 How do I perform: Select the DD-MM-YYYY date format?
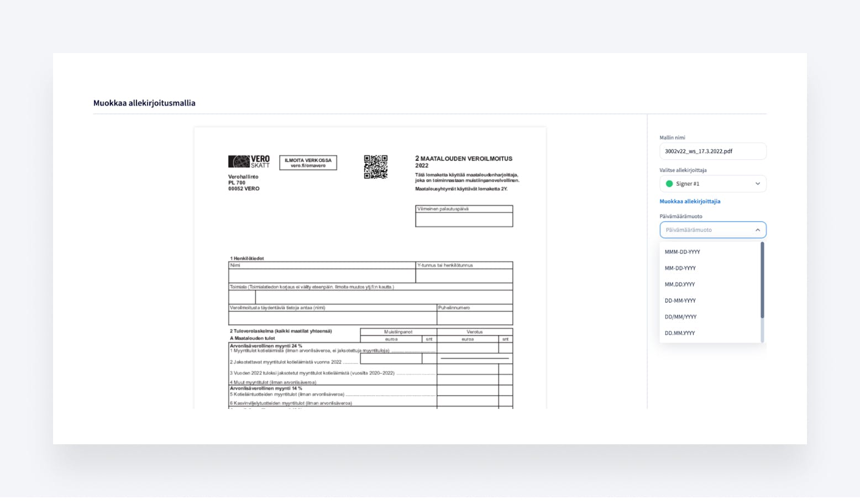click(x=680, y=301)
